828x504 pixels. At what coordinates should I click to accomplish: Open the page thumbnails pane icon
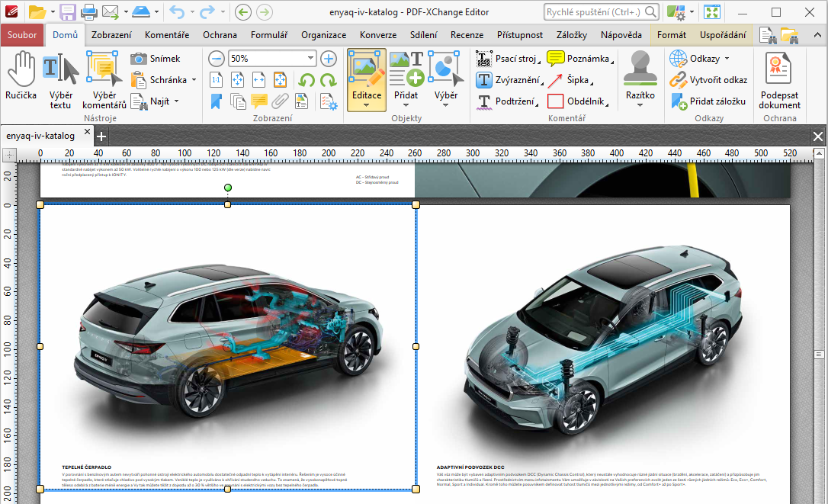click(238, 101)
